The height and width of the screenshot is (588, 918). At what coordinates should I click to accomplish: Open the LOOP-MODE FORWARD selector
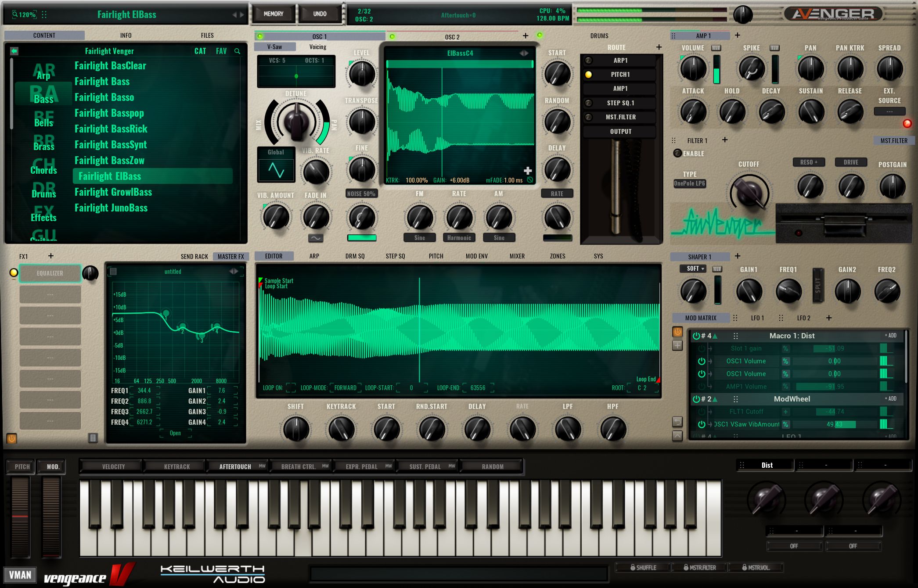345,388
